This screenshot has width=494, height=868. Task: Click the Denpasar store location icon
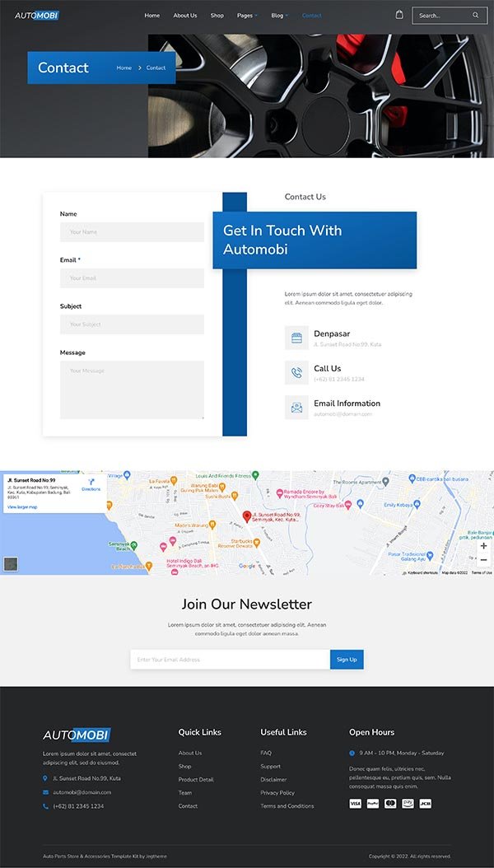coord(296,338)
